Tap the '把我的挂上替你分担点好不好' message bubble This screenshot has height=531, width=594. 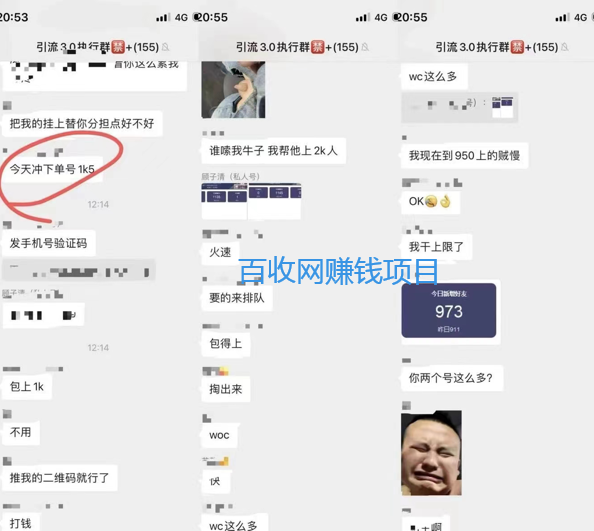(x=82, y=123)
